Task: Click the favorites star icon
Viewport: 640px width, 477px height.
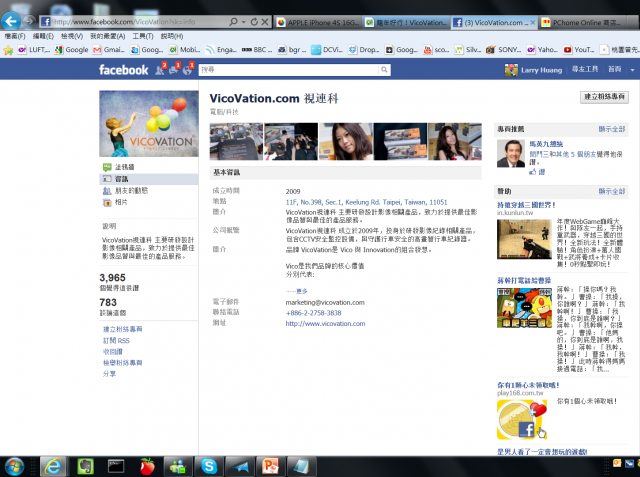Action: tap(8, 50)
